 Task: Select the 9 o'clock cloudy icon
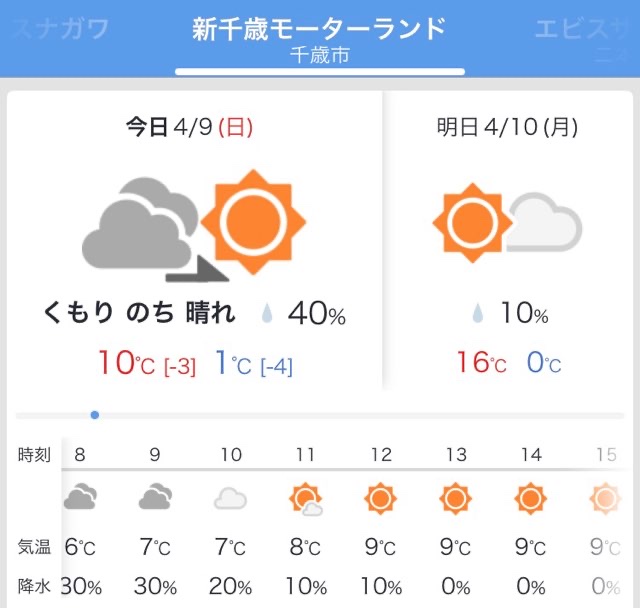[x=155, y=496]
